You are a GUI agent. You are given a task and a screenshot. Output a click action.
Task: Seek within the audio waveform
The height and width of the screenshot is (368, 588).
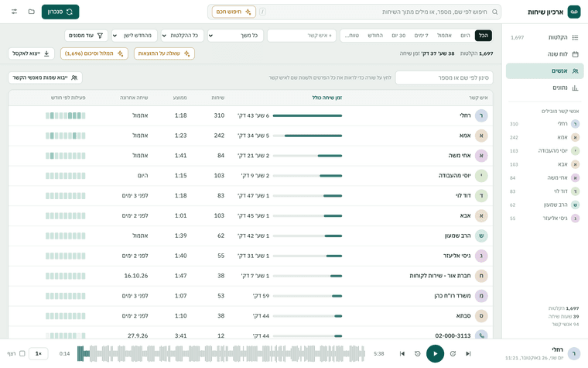tap(221, 354)
